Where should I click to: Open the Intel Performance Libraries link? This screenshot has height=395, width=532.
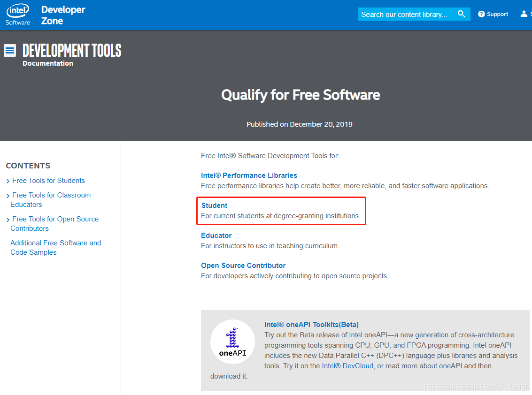[249, 175]
